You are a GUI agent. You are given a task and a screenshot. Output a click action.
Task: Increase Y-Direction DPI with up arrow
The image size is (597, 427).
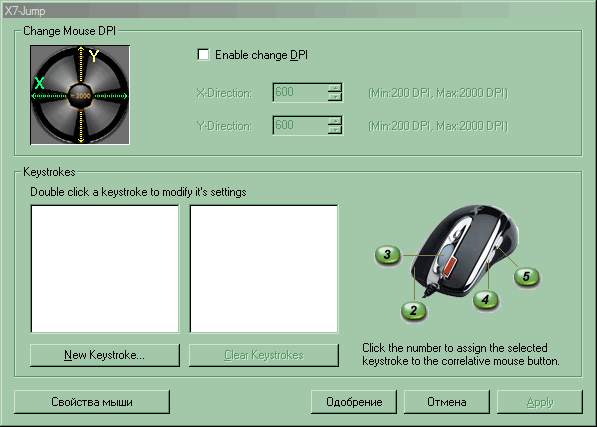pyautogui.click(x=335, y=121)
